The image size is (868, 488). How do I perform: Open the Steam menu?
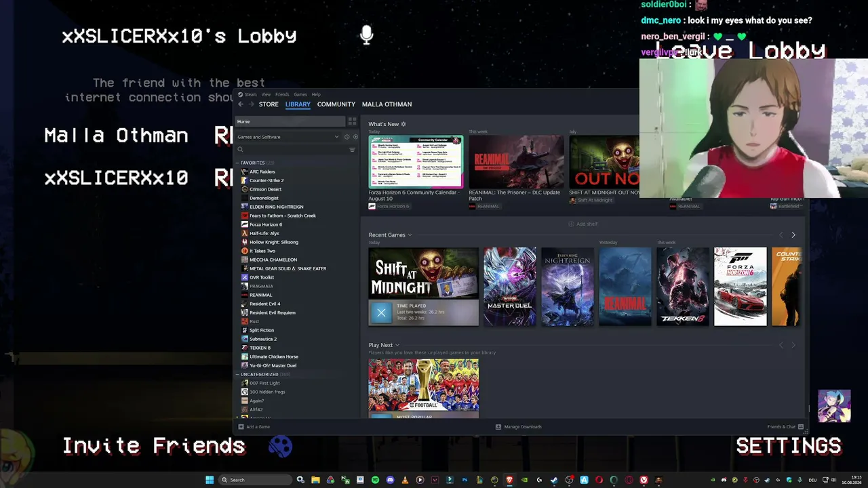pyautogui.click(x=250, y=94)
